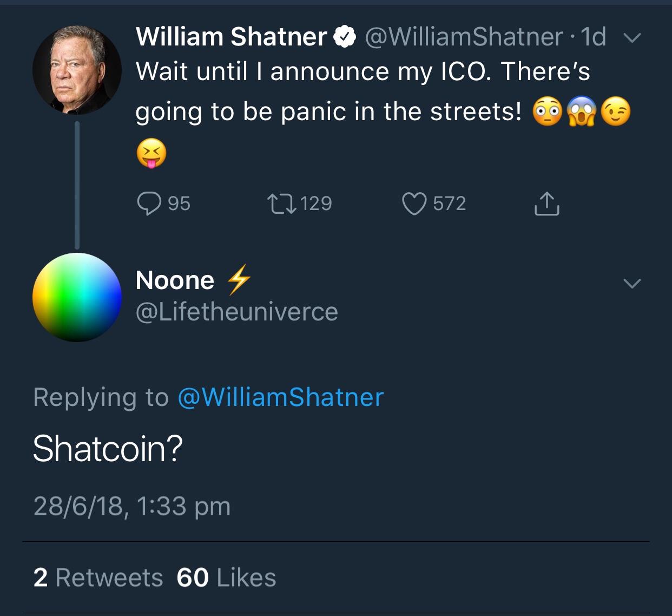Tap the lightning bolt next to Noone
This screenshot has height=616, width=672.
click(x=239, y=279)
